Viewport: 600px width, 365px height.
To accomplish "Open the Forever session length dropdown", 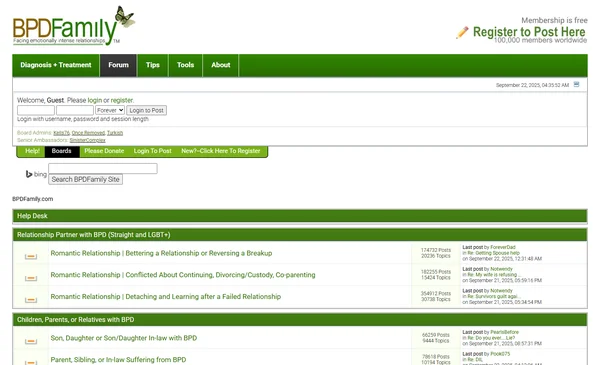I will [x=110, y=110].
